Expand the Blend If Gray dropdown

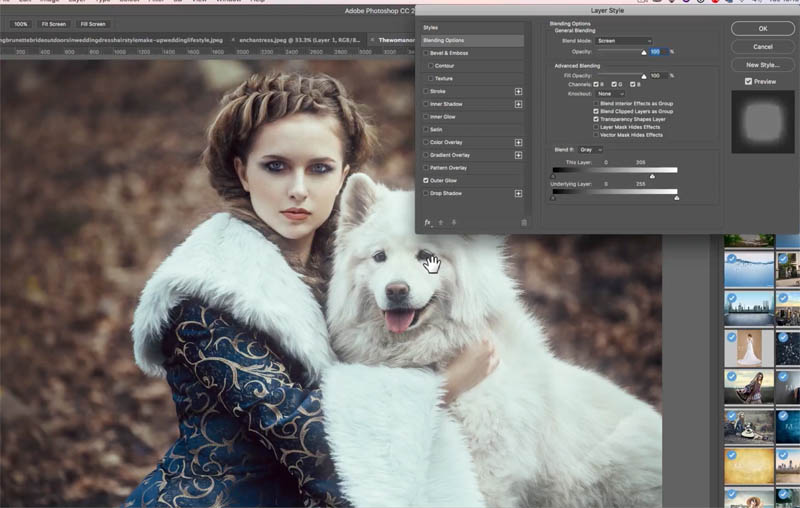point(590,149)
